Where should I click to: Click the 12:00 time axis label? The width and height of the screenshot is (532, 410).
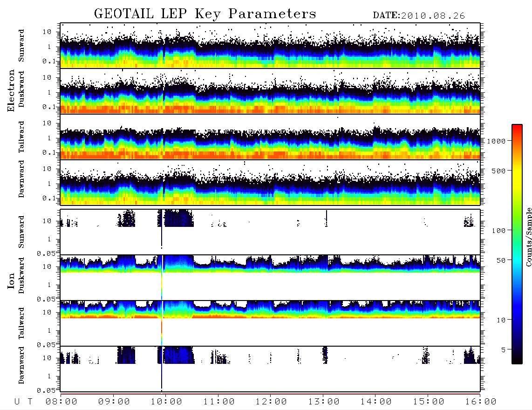pos(271,402)
